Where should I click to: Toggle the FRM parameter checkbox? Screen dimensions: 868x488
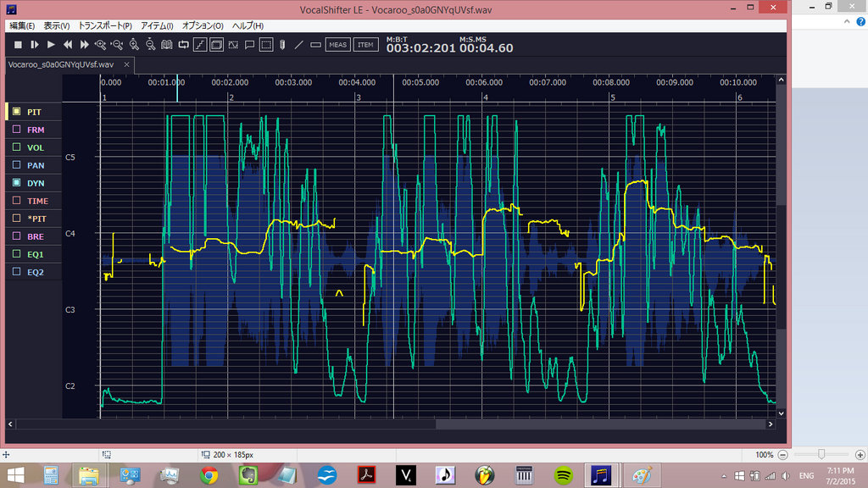point(16,130)
